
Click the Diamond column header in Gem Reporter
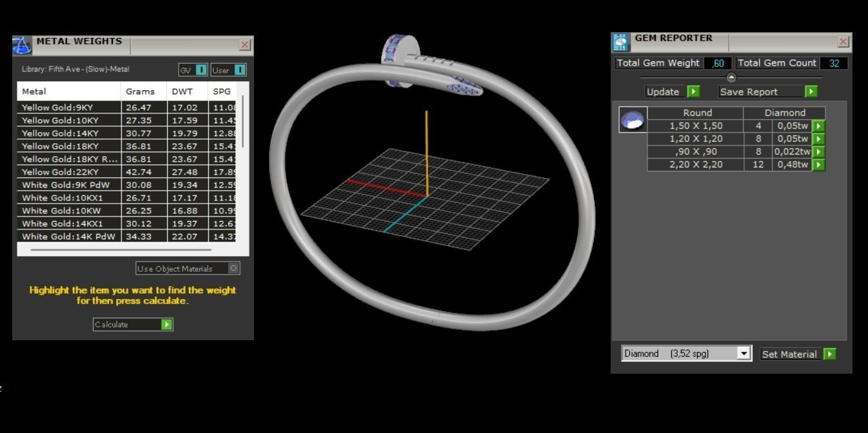point(784,113)
